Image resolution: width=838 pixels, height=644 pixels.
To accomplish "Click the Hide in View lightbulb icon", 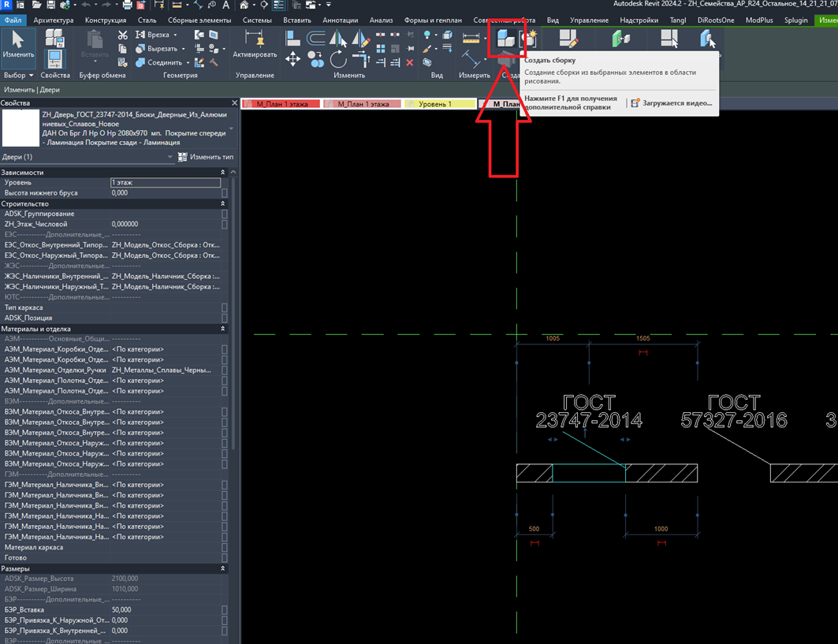I will 427,35.
